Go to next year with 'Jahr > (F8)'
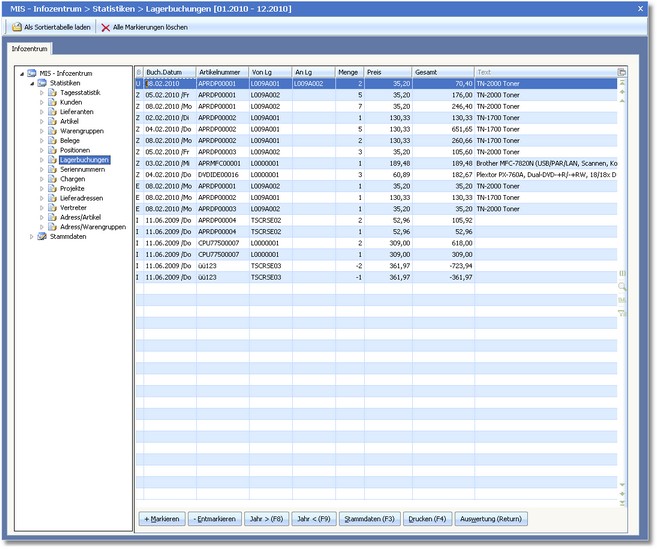This screenshot has height=549, width=657. 267,519
